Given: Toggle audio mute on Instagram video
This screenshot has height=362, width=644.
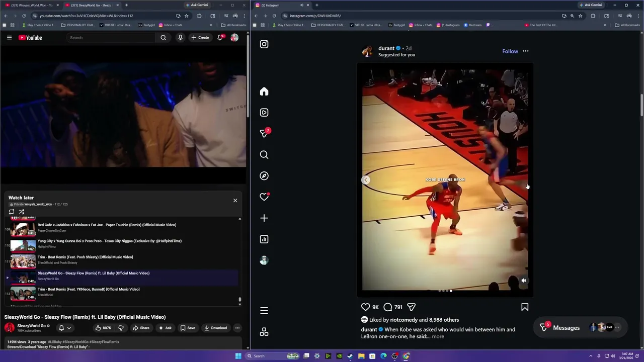Looking at the screenshot, I should point(524,281).
